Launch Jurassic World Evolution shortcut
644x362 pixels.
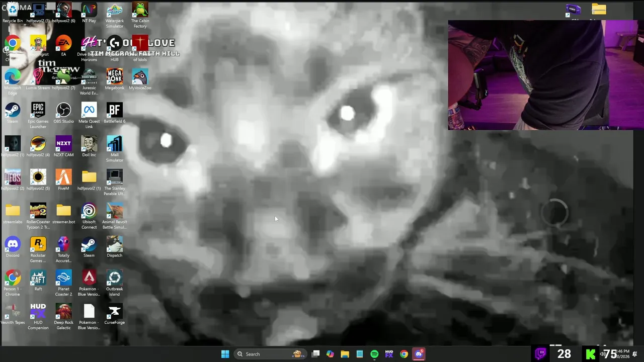coord(89,82)
